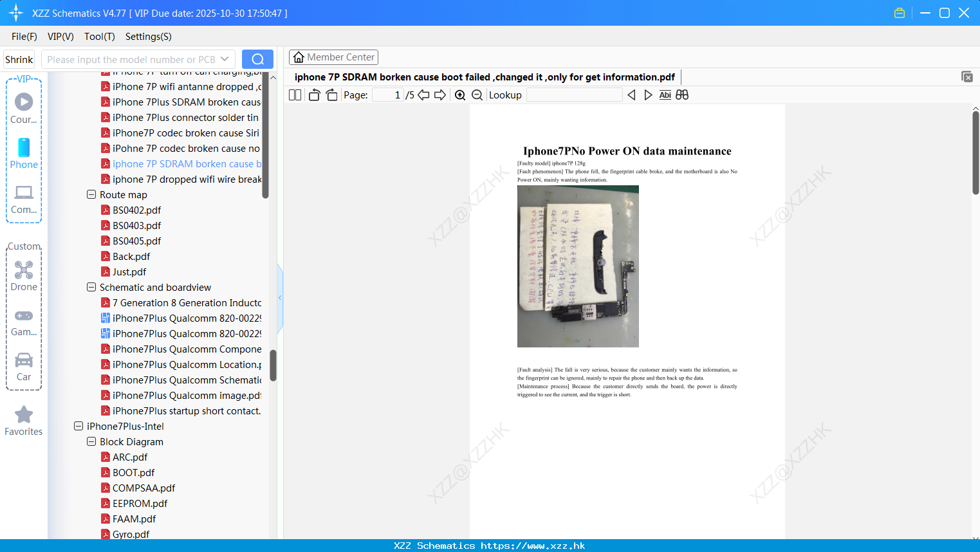980x552 pixels.
Task: Open the Game console category
Action: coord(24,322)
